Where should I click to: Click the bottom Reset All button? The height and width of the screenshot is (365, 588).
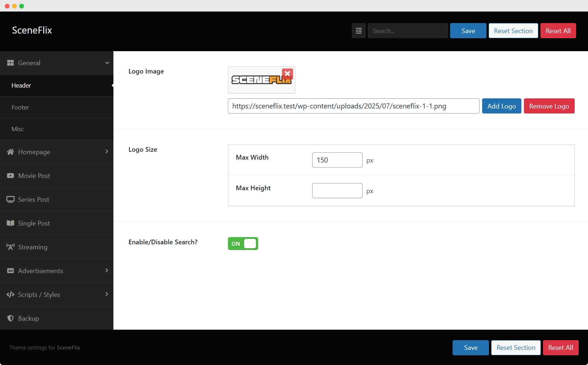pyautogui.click(x=561, y=348)
